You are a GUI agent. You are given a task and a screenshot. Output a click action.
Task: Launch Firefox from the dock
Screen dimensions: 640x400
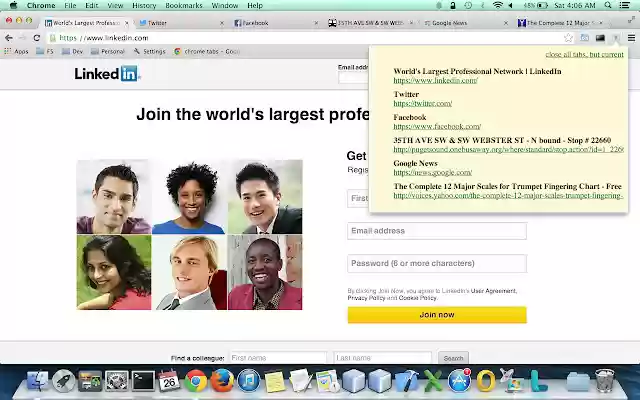tap(222, 380)
